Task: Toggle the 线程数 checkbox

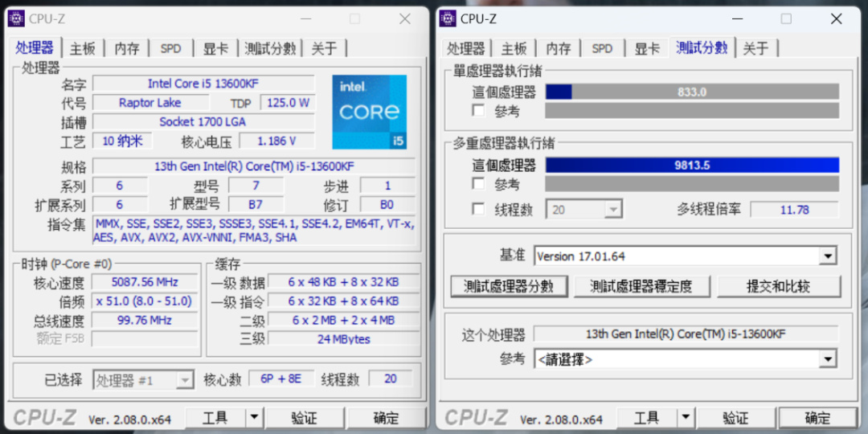Action: pos(479,209)
